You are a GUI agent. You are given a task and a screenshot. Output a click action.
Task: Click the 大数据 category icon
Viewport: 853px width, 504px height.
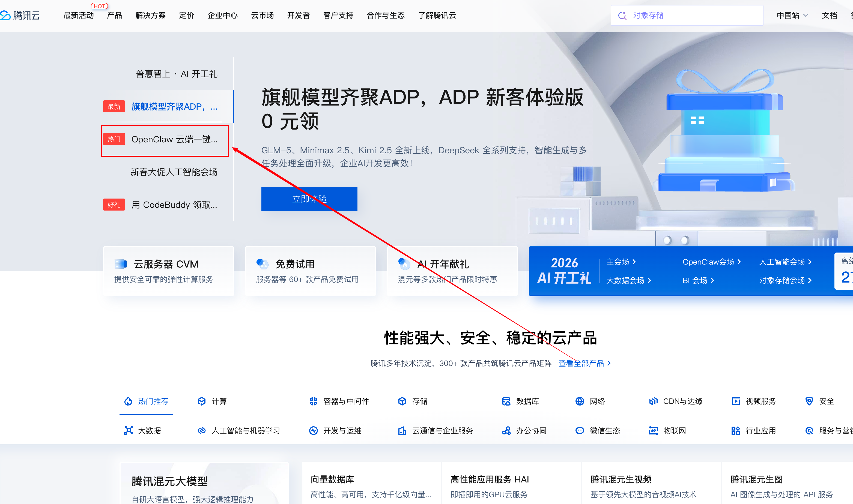(x=128, y=431)
